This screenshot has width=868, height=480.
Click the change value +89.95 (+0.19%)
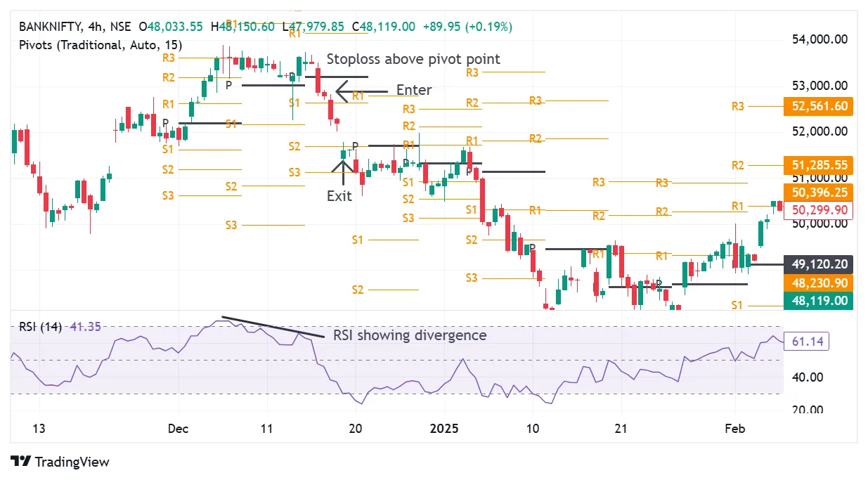[467, 27]
